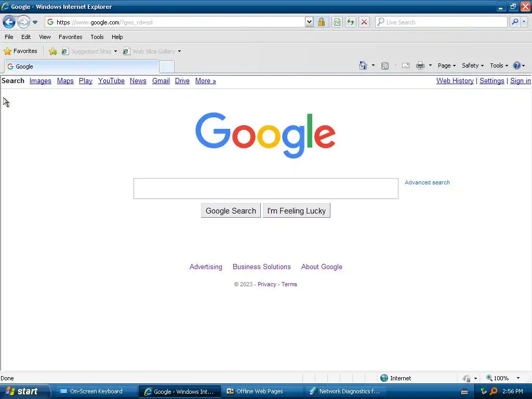The width and height of the screenshot is (532, 399).
Task: Open the Favorites star button panel
Action: coord(20,51)
